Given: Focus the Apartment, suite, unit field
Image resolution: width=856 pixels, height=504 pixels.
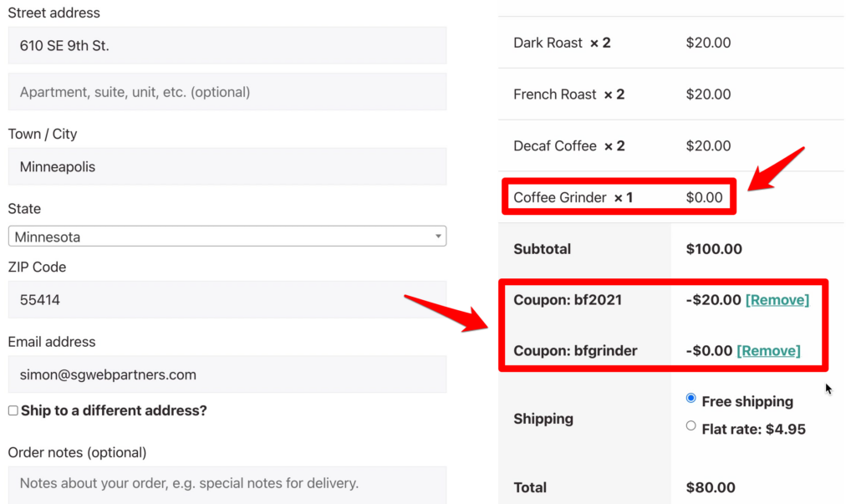Looking at the screenshot, I should (227, 92).
